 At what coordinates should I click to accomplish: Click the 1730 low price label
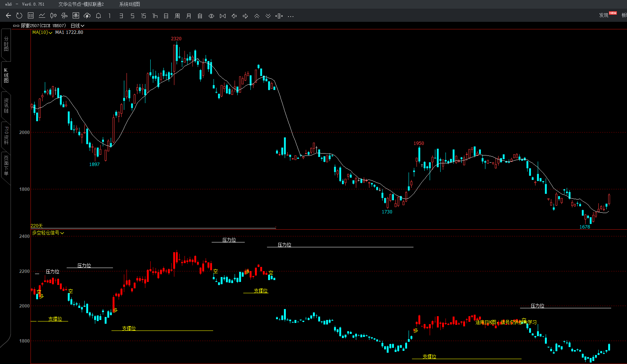387,212
